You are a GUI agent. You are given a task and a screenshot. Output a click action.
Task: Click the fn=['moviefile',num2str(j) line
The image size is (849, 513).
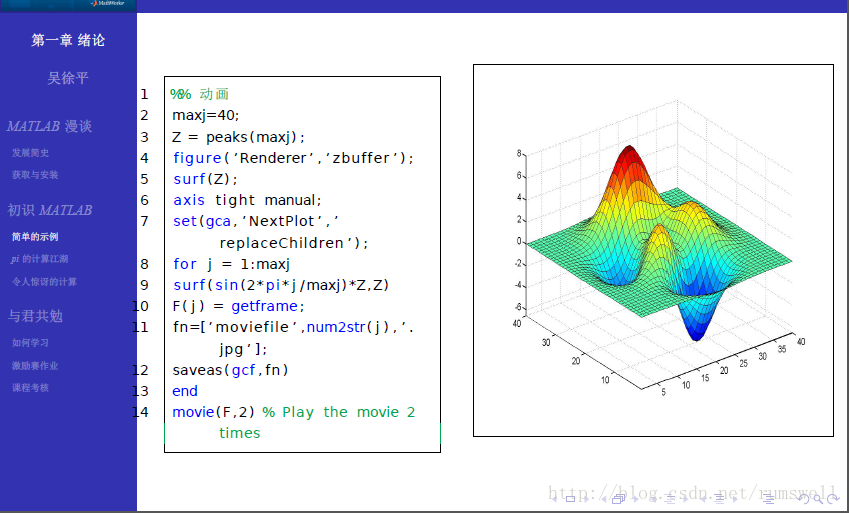(293, 328)
